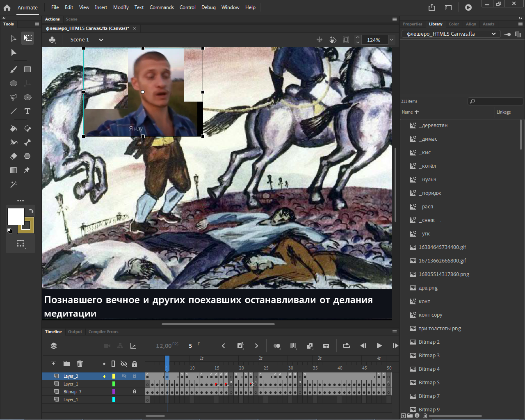Select the Eraser tool
525x420 pixels.
coord(14,156)
